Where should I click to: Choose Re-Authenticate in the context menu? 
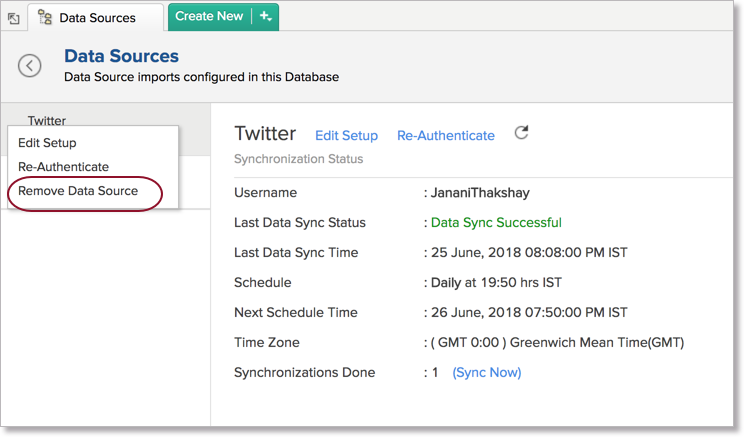pos(63,167)
